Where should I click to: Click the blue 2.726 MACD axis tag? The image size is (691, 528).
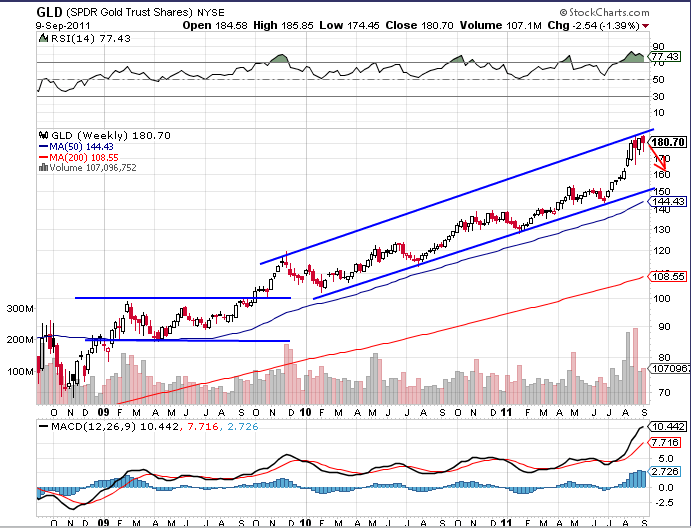click(x=665, y=472)
